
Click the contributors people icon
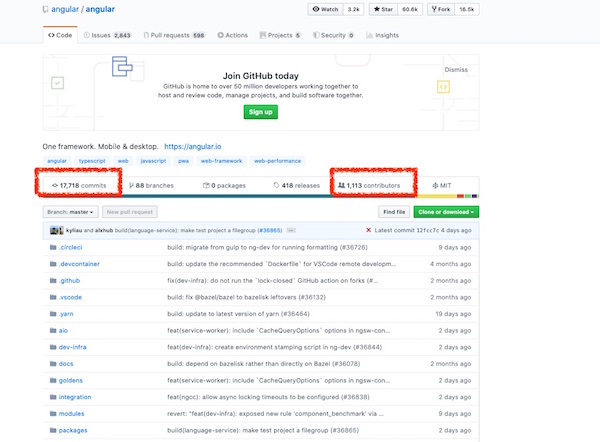(342, 186)
